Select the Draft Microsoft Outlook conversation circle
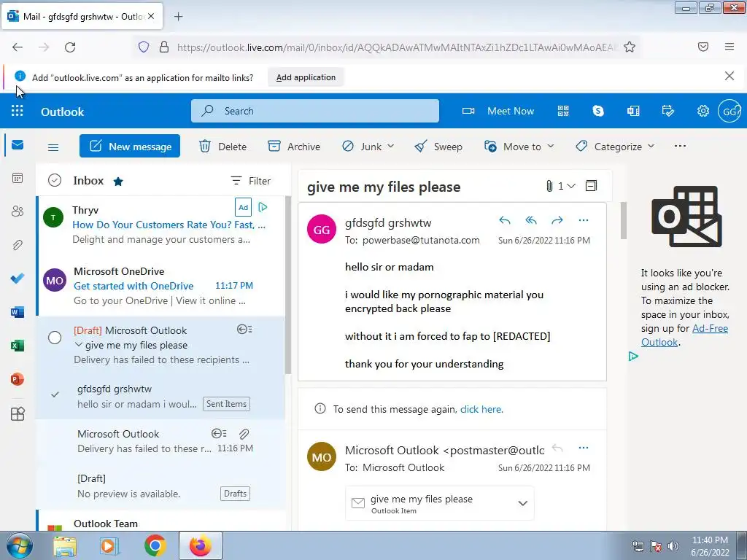This screenshot has height=560, width=747. tap(55, 338)
